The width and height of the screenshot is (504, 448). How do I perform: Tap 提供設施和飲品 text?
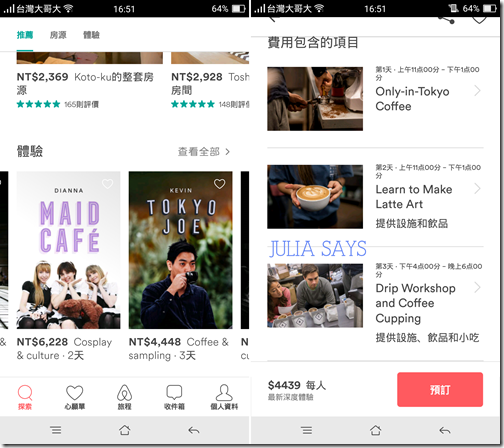coord(412,223)
